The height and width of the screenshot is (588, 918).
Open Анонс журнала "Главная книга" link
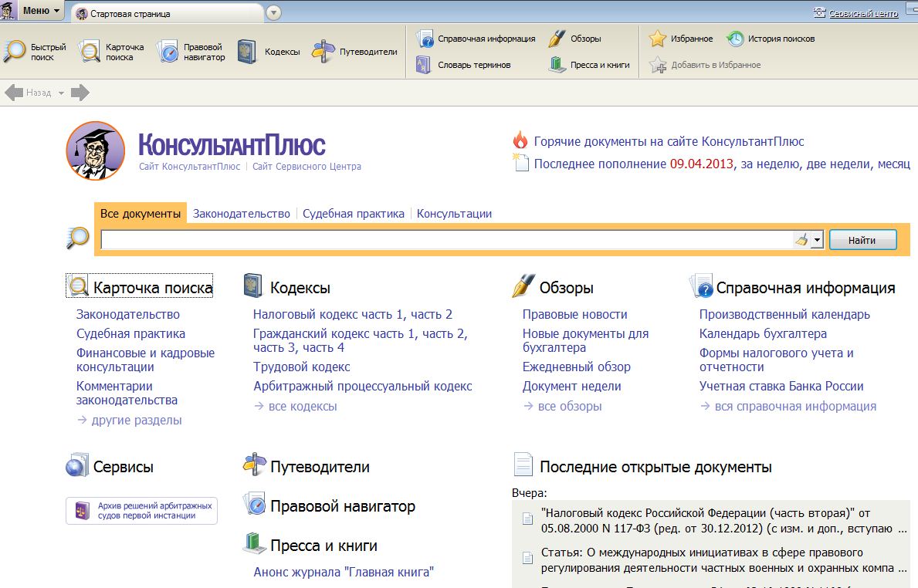point(344,572)
